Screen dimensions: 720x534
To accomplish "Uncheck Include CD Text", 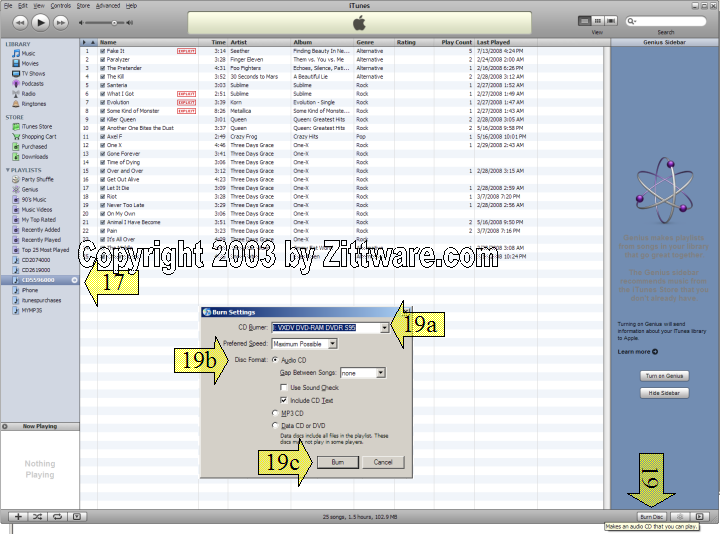I will point(284,400).
